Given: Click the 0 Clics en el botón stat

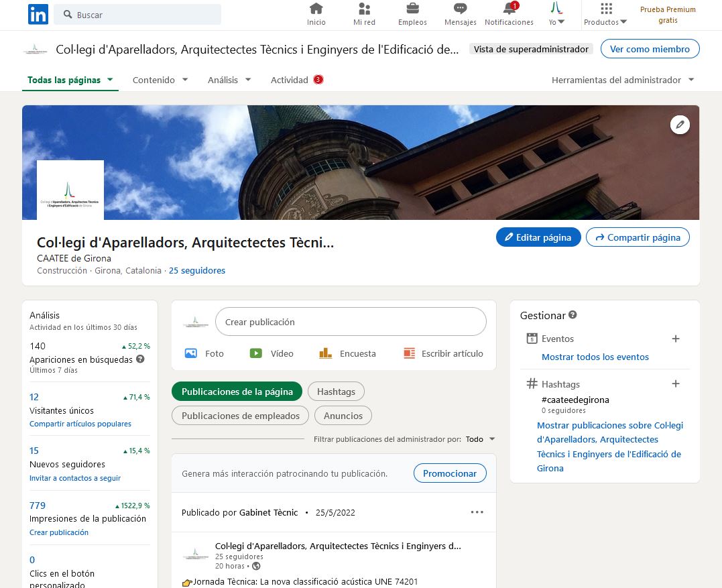Looking at the screenshot, I should [x=32, y=560].
